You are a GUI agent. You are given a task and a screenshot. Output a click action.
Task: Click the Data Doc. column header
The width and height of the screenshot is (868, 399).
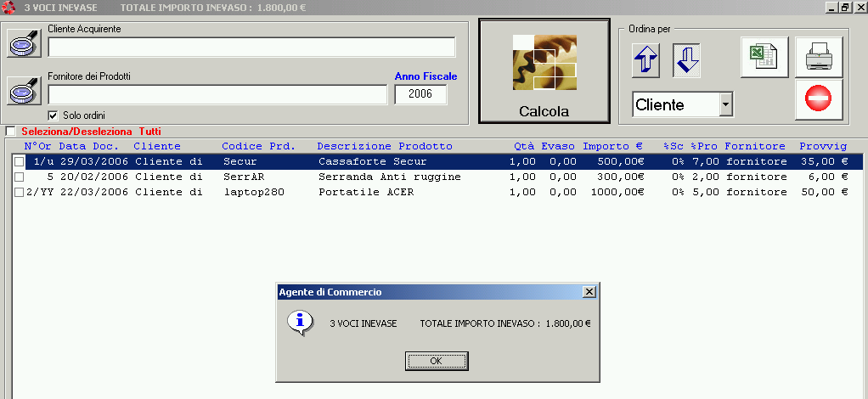88,146
